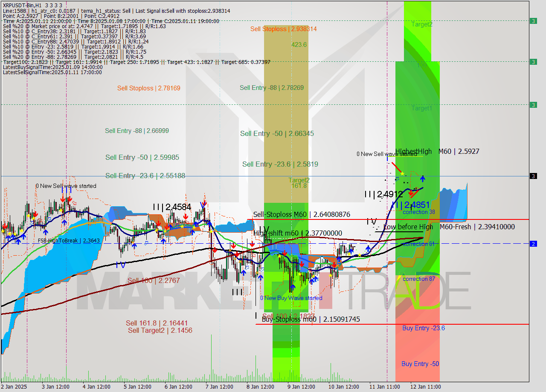Click the 'Sell %10 @ Entry -23: 2.5819' row
This screenshot has width=546, height=392.
pos(73,46)
